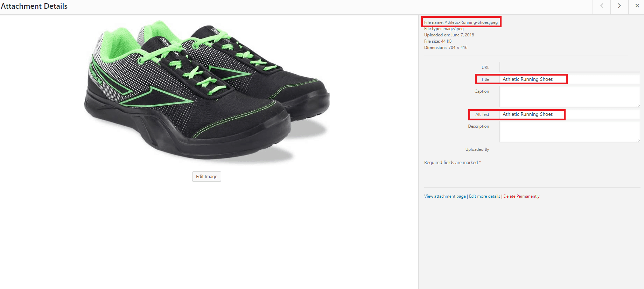
Task: Click the running shoe image preview
Action: (206, 92)
